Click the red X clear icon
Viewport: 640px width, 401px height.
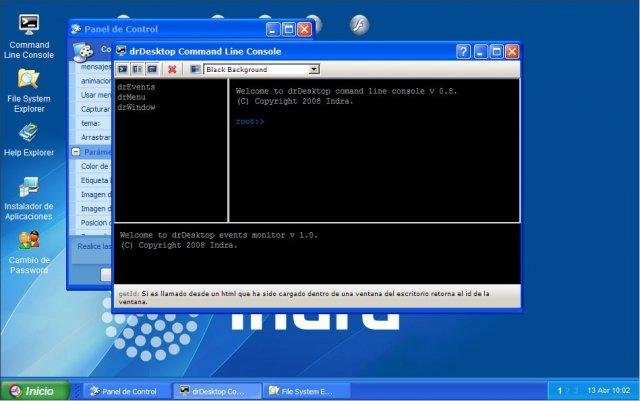click(x=172, y=69)
